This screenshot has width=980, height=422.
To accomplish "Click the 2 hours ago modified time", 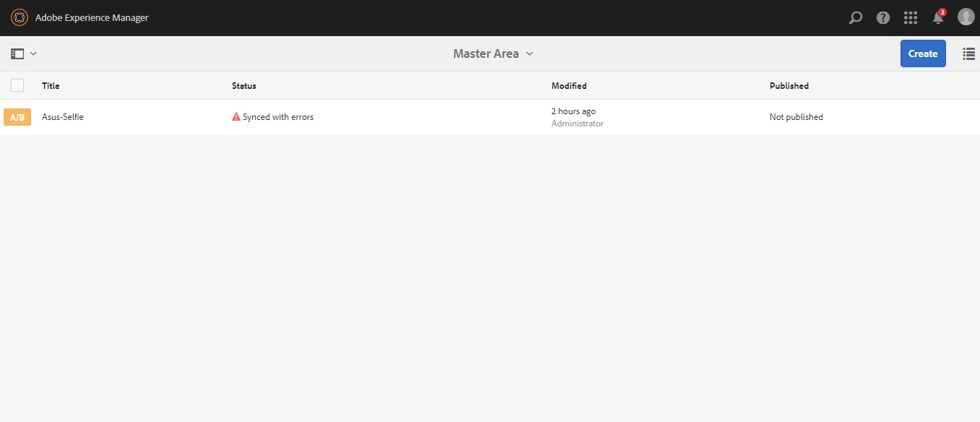I will [574, 111].
